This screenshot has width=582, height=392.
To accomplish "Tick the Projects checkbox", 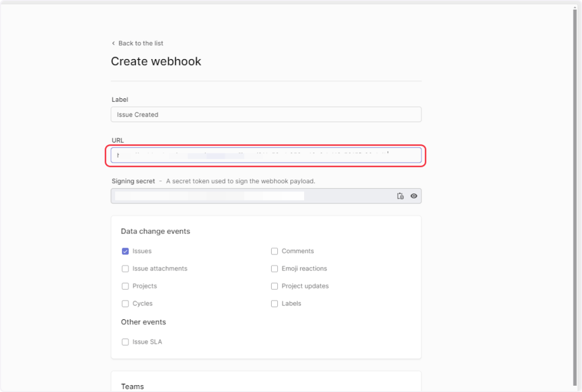I will [x=126, y=286].
